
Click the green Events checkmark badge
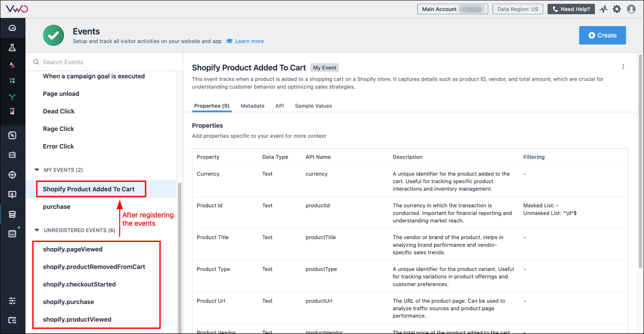pos(53,35)
